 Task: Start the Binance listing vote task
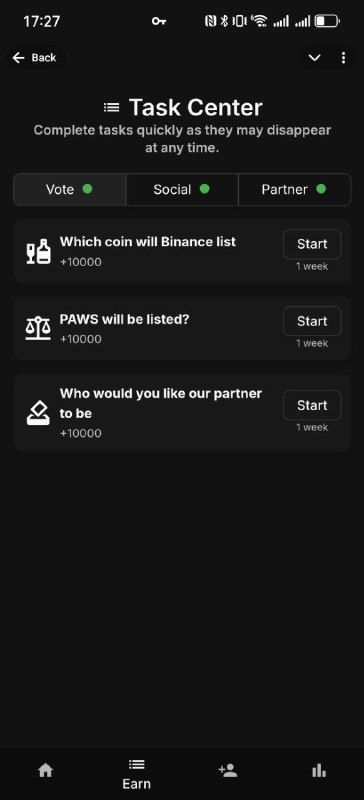click(312, 244)
